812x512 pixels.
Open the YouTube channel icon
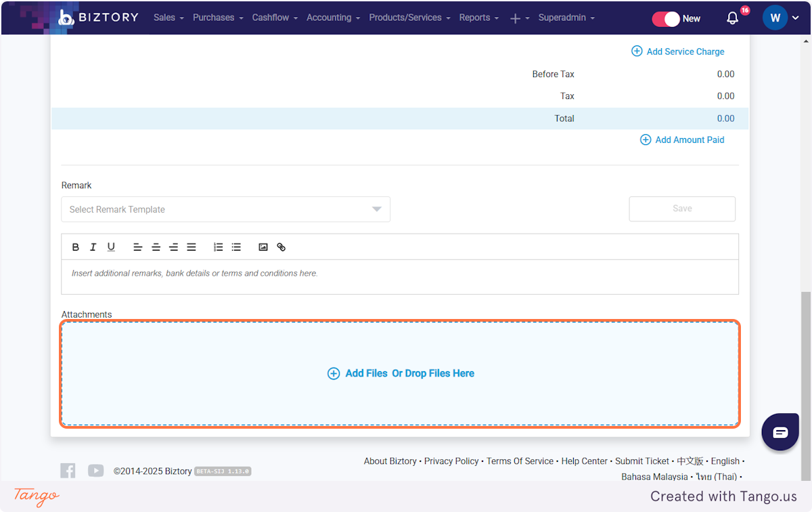click(95, 471)
